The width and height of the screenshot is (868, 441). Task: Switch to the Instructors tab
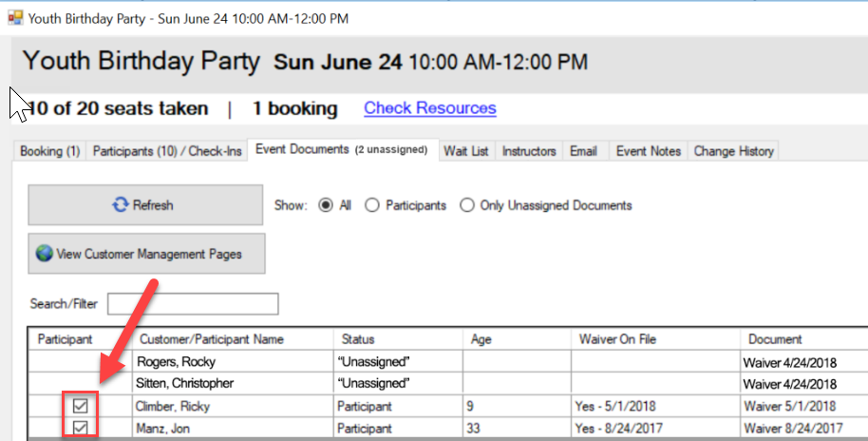tap(529, 151)
